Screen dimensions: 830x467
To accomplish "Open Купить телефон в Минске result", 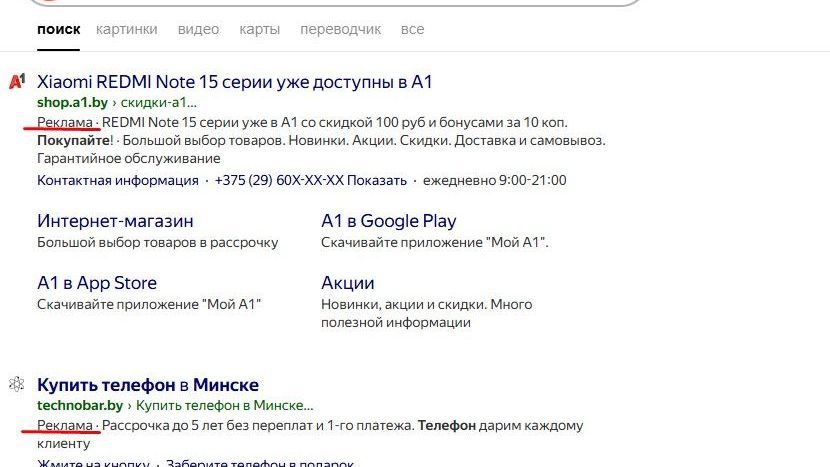I will pyautogui.click(x=148, y=385).
